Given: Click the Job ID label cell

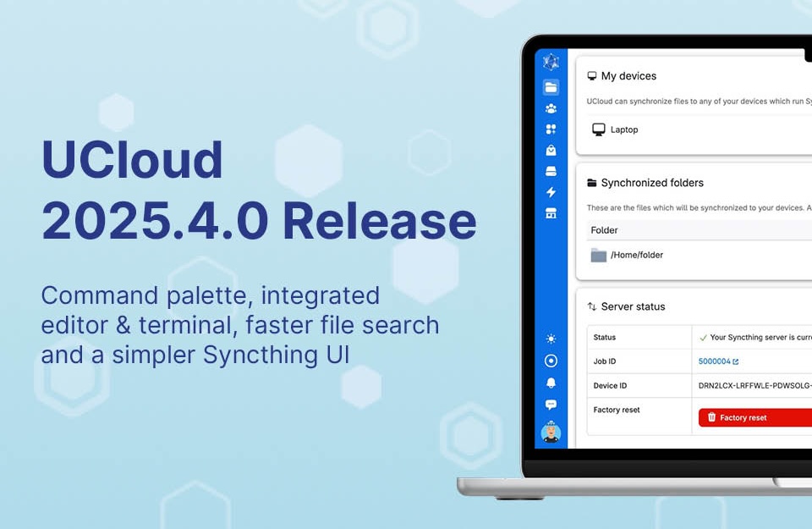Looking at the screenshot, I should click(x=639, y=361).
